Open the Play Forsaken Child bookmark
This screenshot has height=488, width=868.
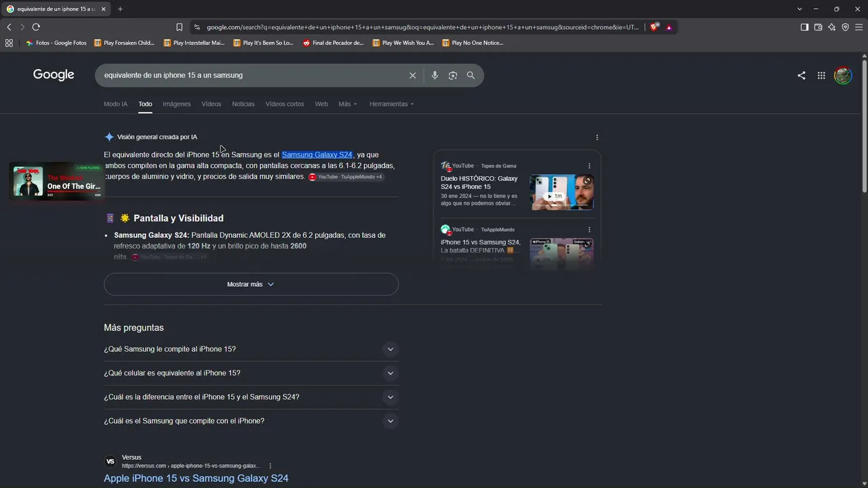pyautogui.click(x=124, y=43)
